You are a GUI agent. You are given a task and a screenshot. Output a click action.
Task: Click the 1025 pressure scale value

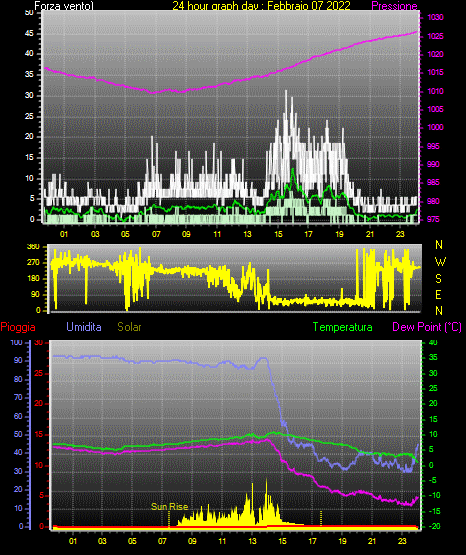tap(435, 36)
